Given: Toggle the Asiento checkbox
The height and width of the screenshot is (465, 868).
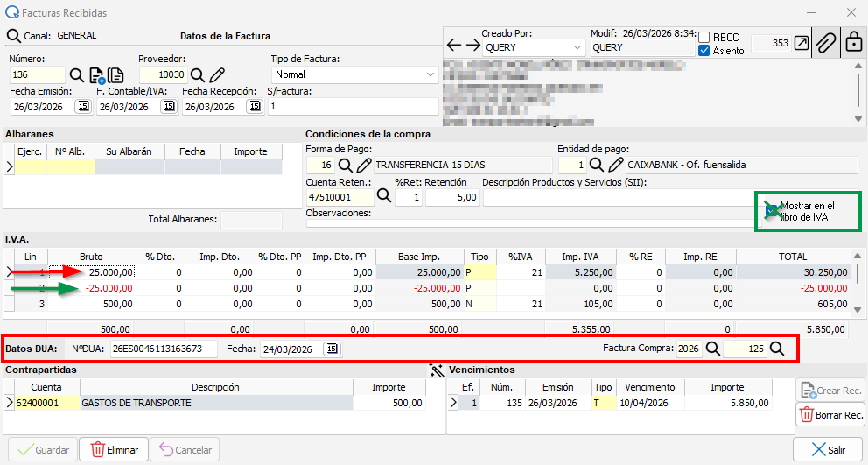Looking at the screenshot, I should (x=704, y=51).
